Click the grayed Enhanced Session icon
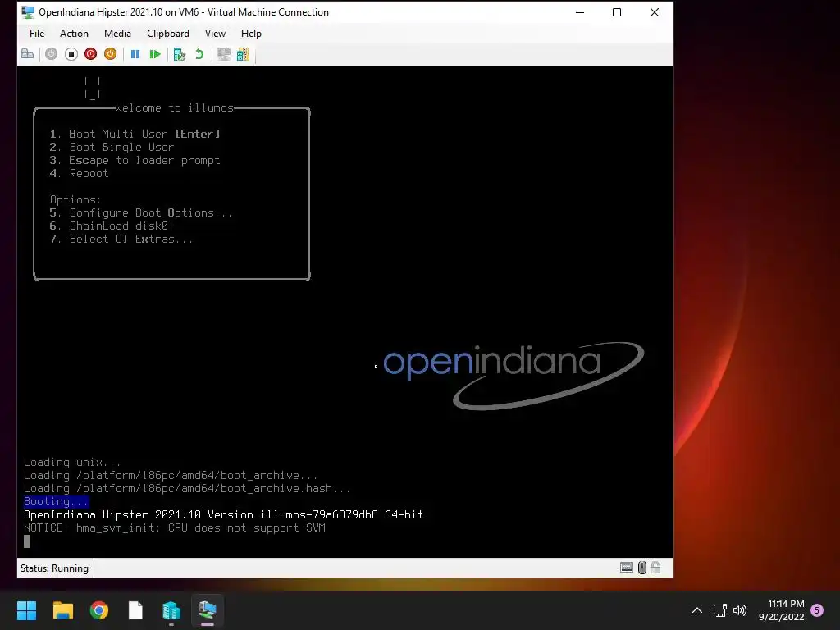Image resolution: width=840 pixels, height=630 pixels. [x=224, y=54]
